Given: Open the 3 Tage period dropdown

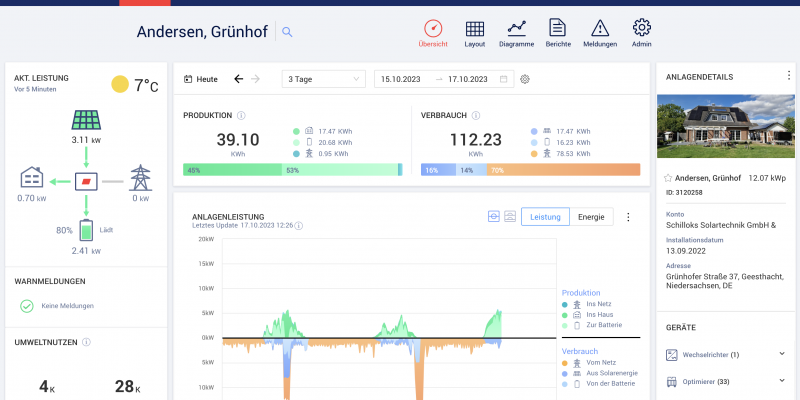Looking at the screenshot, I should [x=323, y=79].
